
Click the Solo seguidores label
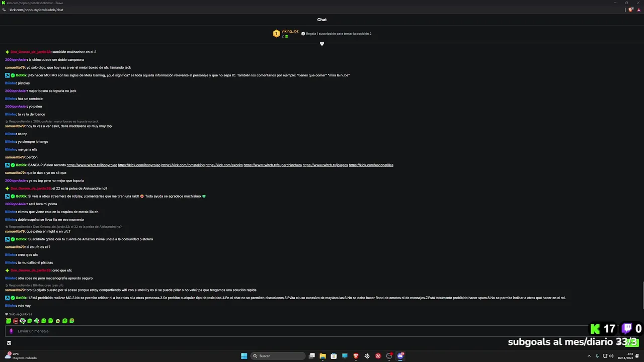(20, 314)
